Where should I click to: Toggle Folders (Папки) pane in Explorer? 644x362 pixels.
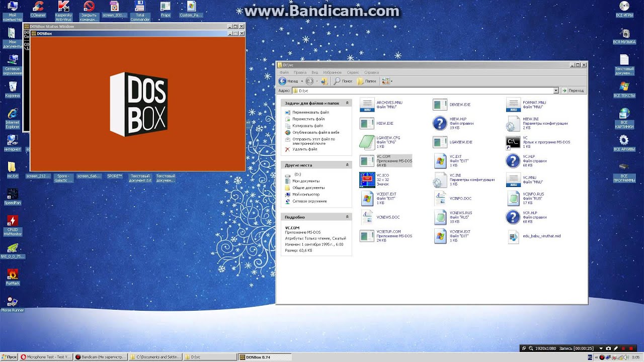point(367,81)
